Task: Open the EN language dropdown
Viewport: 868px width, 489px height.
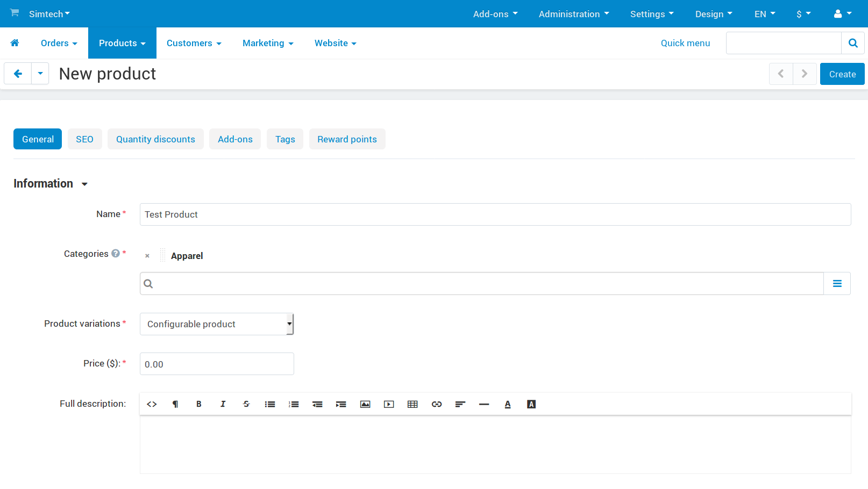Action: 765,14
